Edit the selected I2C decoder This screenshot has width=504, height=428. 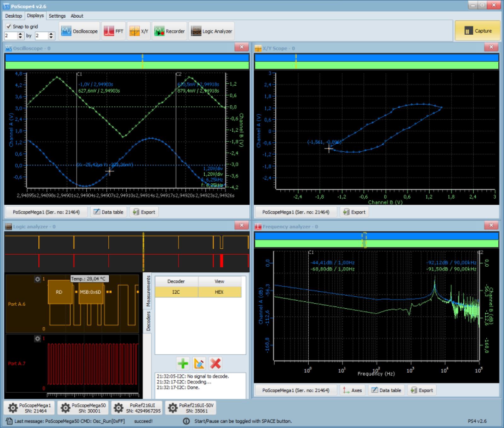199,363
